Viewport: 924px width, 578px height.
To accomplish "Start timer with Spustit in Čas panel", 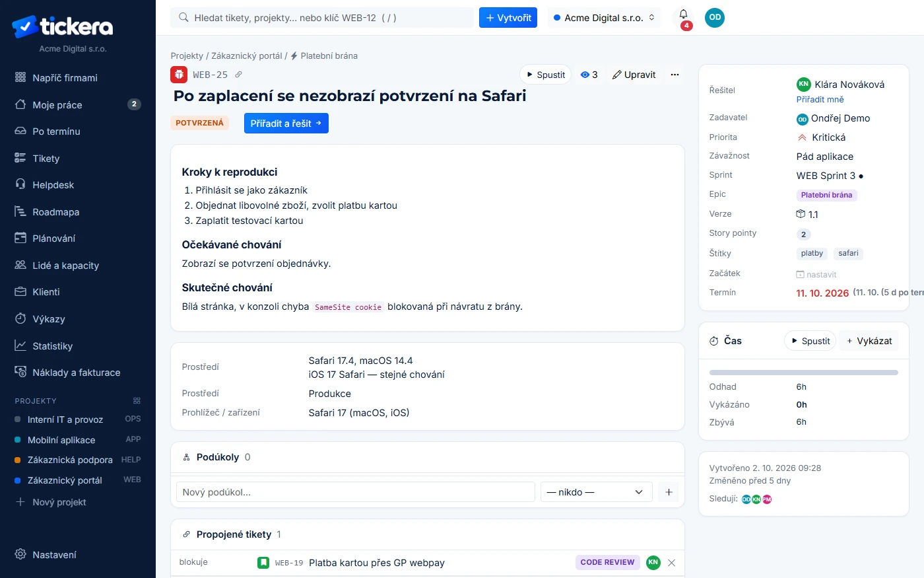I will coord(810,341).
